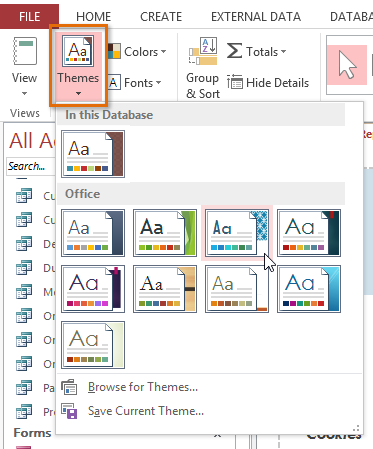Select the navigation item starting with Pr
This screenshot has height=449, width=373.
[x=35, y=412]
